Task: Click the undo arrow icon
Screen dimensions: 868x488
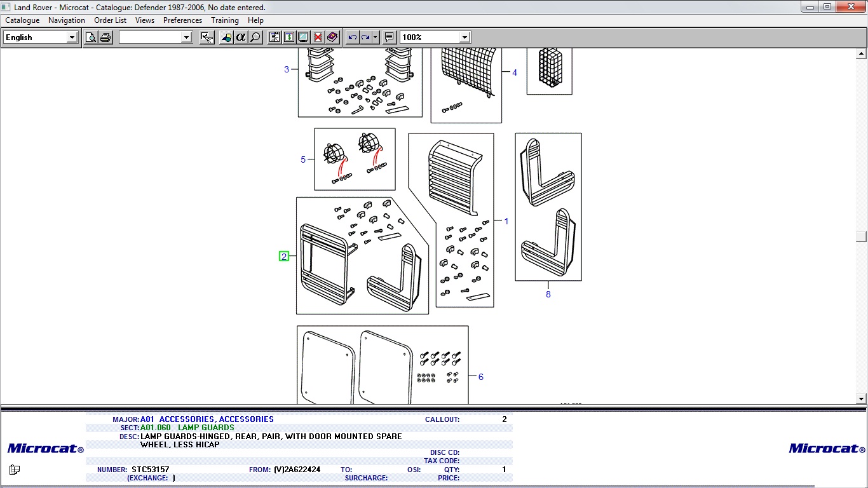Action: point(353,37)
